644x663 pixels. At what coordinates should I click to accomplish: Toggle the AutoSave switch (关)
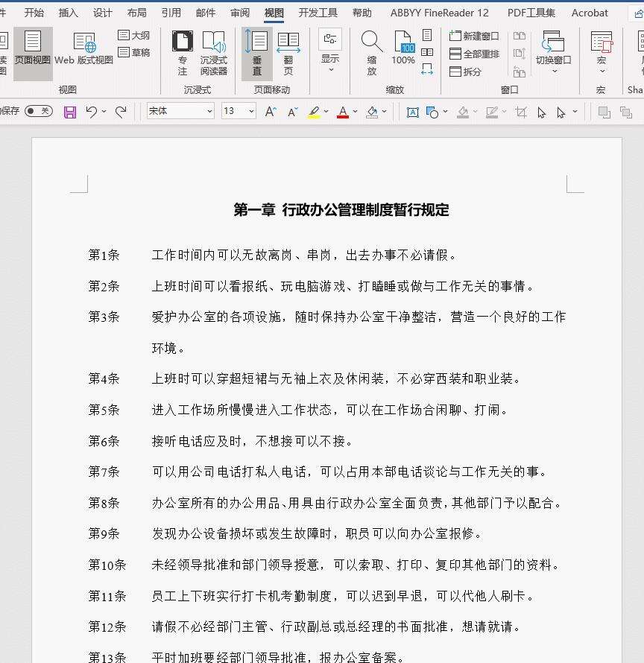pos(39,111)
